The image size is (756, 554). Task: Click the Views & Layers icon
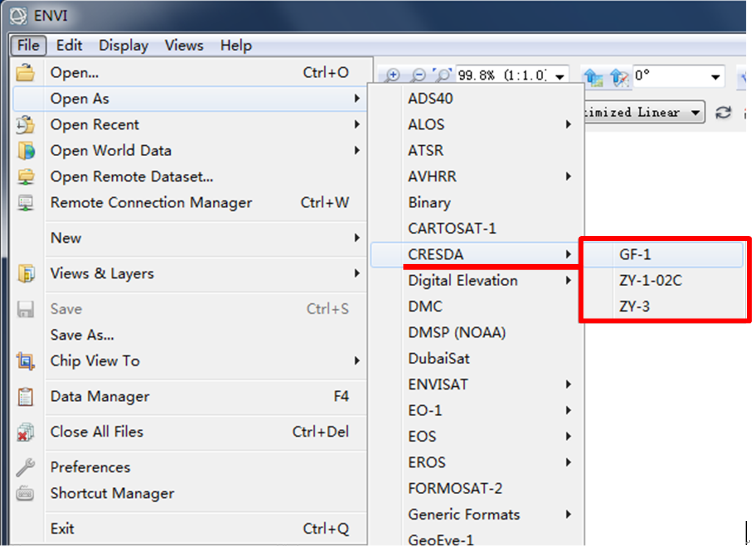(26, 273)
